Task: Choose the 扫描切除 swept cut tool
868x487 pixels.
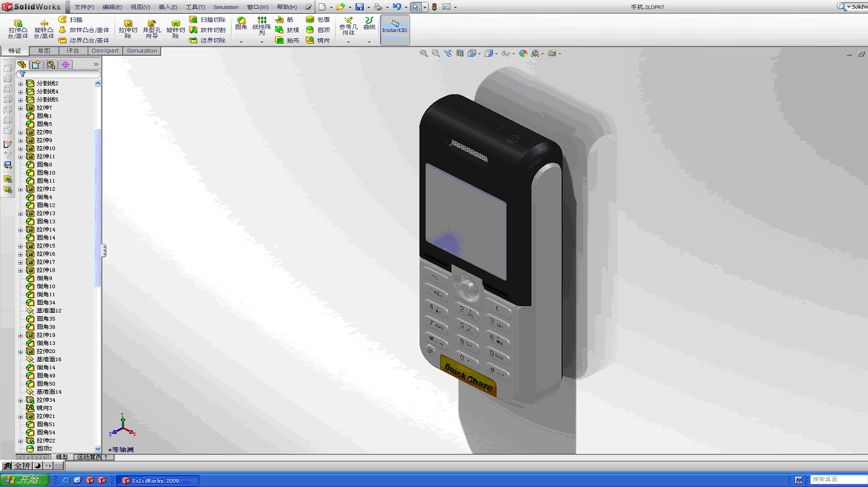Action: point(208,20)
